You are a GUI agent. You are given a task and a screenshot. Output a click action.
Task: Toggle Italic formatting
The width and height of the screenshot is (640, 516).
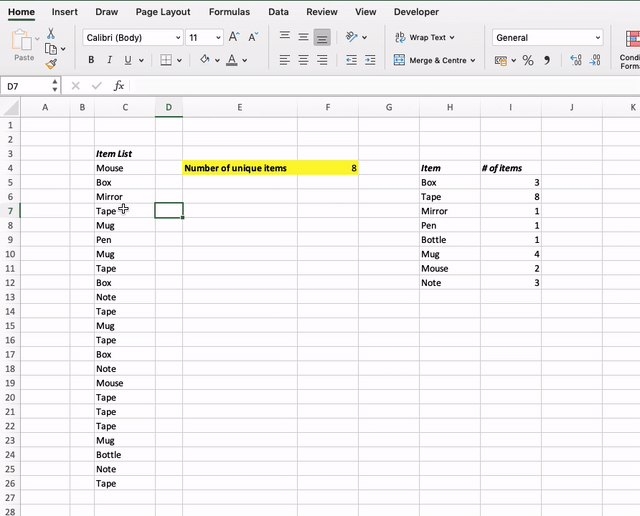click(x=109, y=60)
